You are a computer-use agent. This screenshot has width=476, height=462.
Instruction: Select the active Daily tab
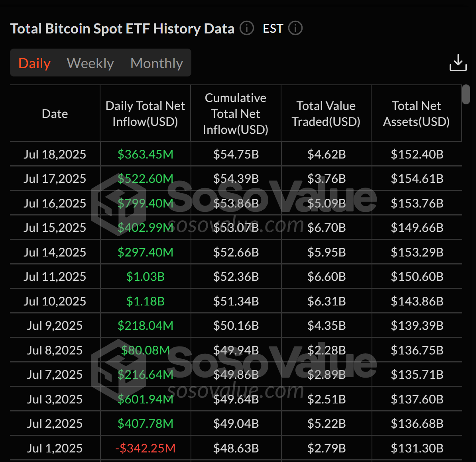pos(34,63)
